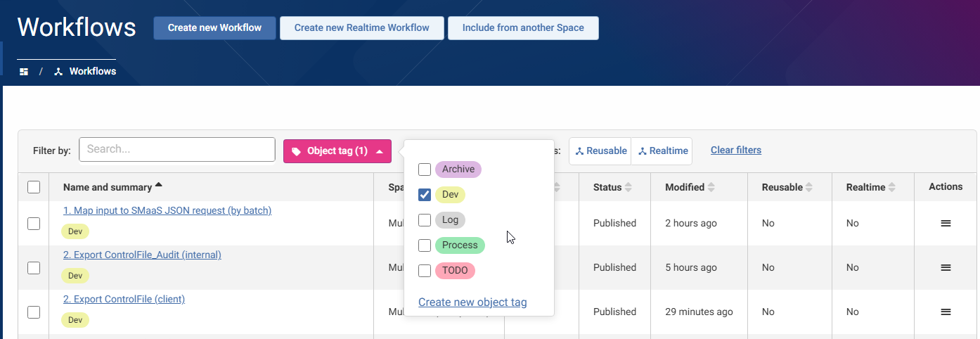Toggle the select-all checkbox in table header
The image size is (980, 339).
[x=34, y=187]
